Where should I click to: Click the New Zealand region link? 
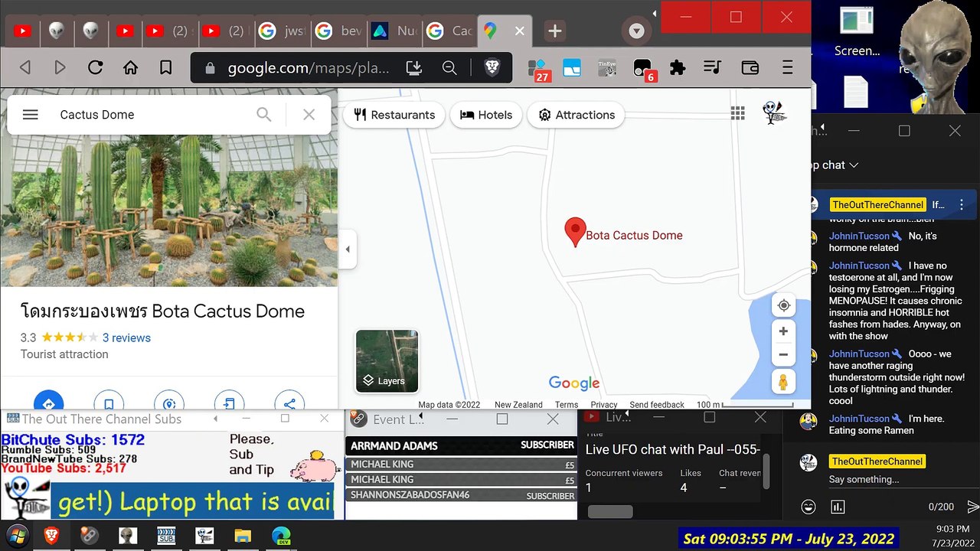(x=518, y=405)
